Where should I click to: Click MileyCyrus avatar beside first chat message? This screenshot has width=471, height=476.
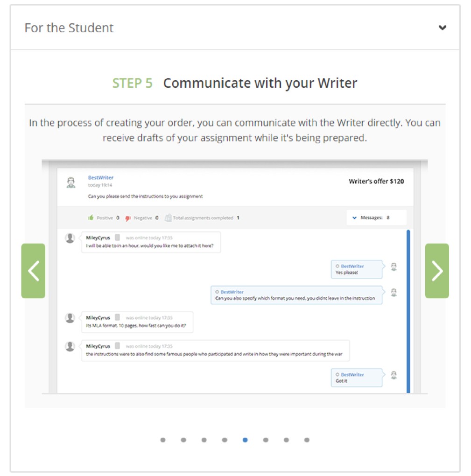coord(70,238)
